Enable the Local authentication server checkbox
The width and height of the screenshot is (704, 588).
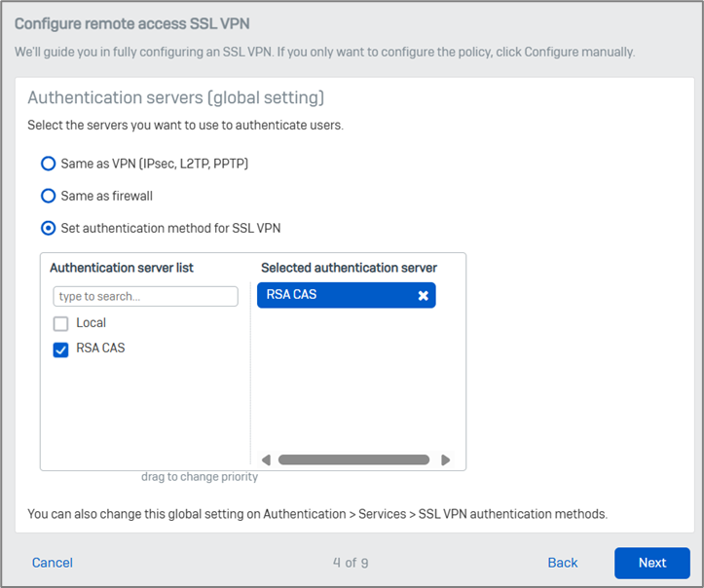60,323
